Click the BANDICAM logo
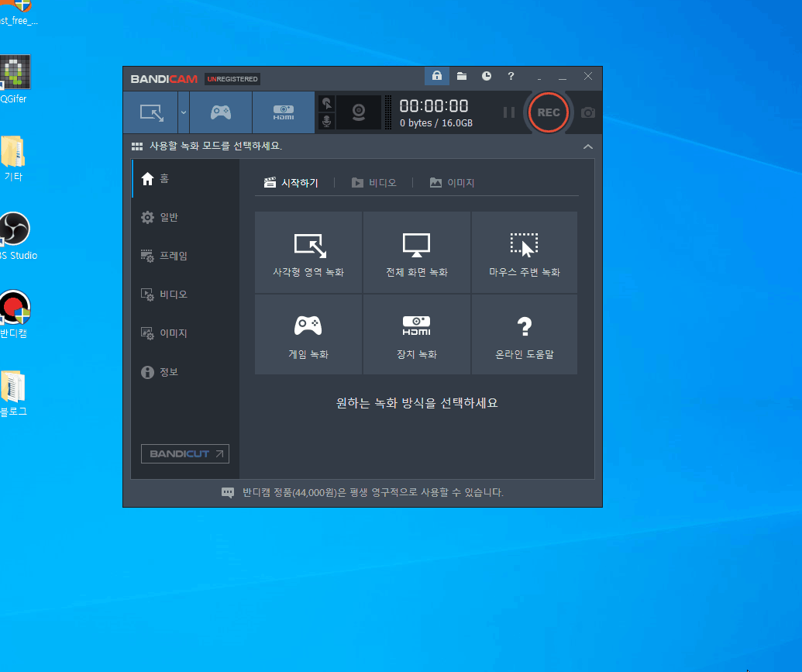The image size is (802, 672). 163,79
